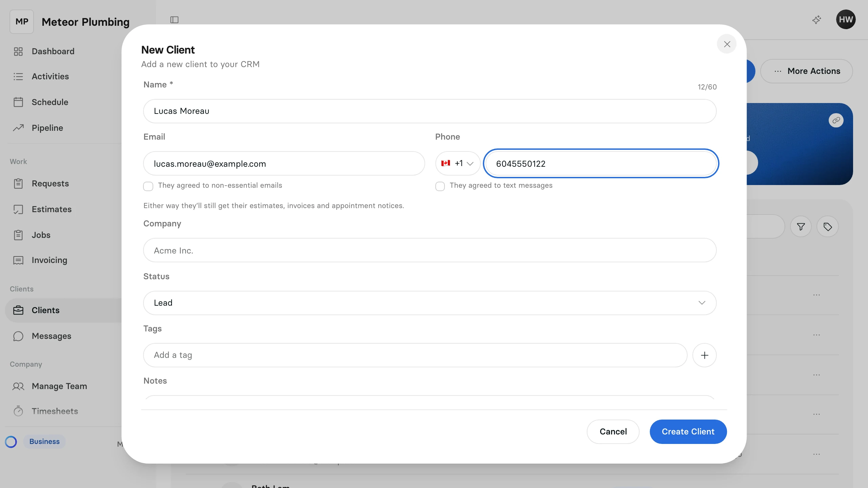Open the Activities list icon
The height and width of the screenshot is (488, 868).
tap(18, 77)
